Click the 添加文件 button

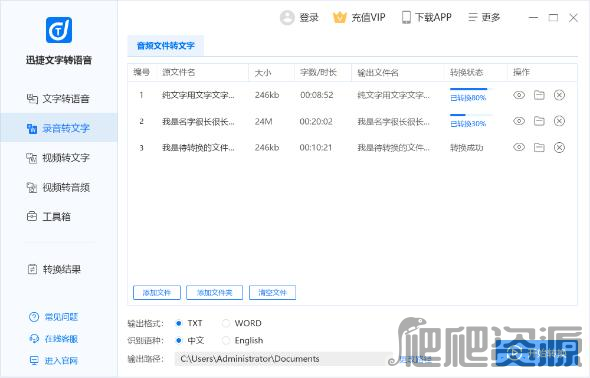157,293
